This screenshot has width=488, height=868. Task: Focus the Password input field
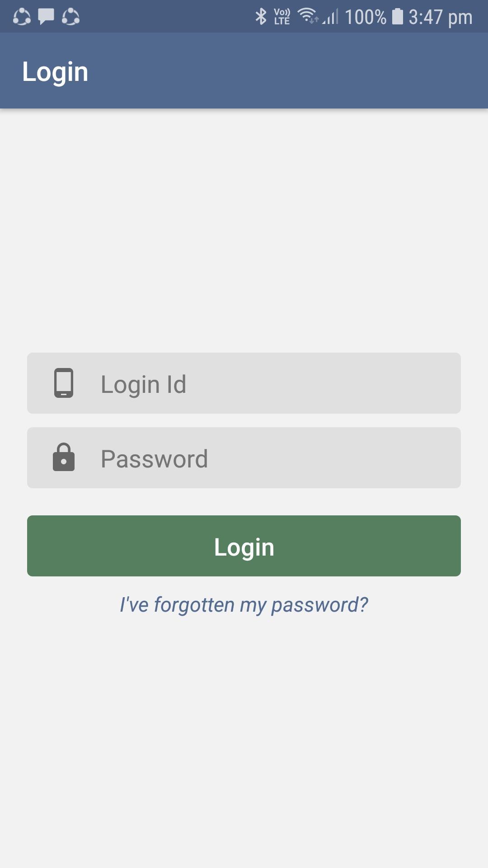click(x=271, y=458)
